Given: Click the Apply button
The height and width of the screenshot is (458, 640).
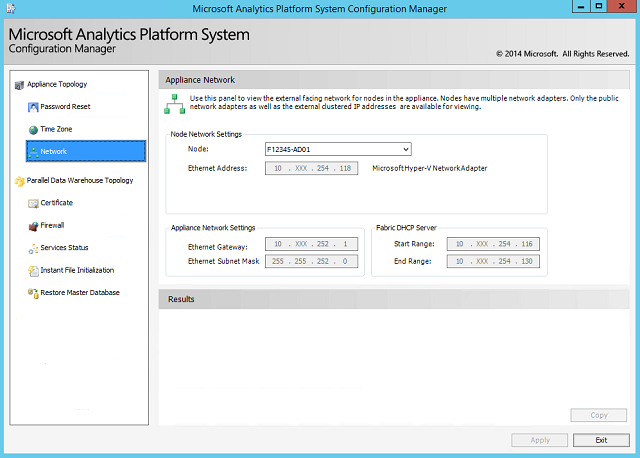Looking at the screenshot, I should 540,440.
